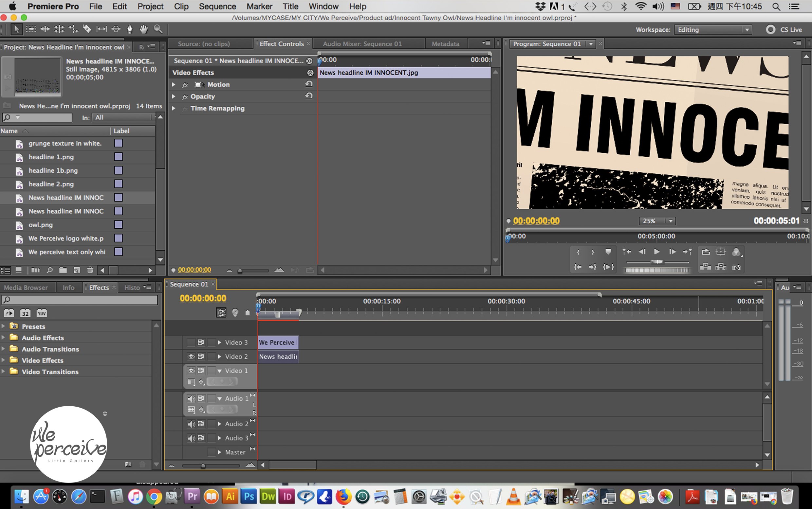Switch to Audio Mixer: Sequence 01 tab
The width and height of the screenshot is (812, 509).
tap(362, 44)
